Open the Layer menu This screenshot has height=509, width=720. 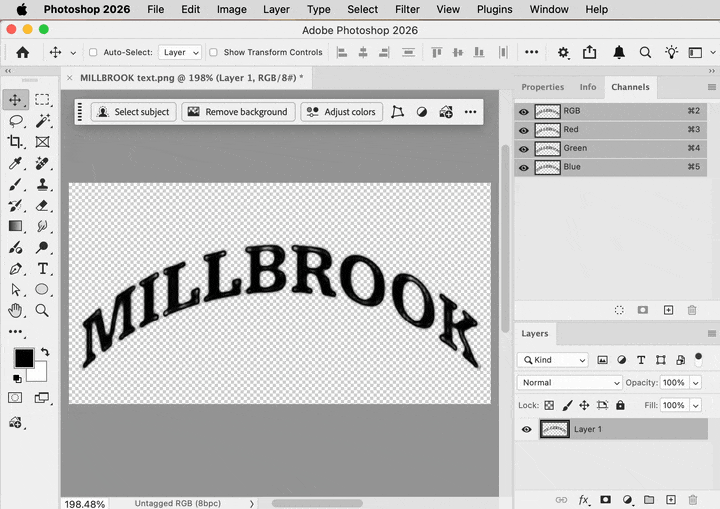[276, 9]
